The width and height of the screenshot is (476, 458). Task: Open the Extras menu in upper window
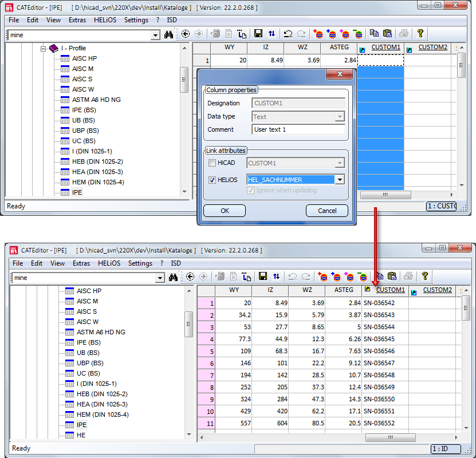pos(77,20)
